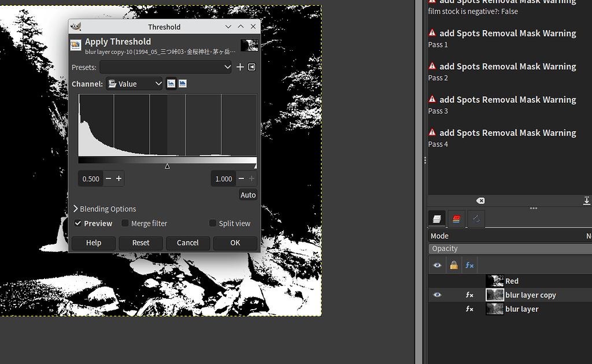Click the save error log icon

[586, 200]
